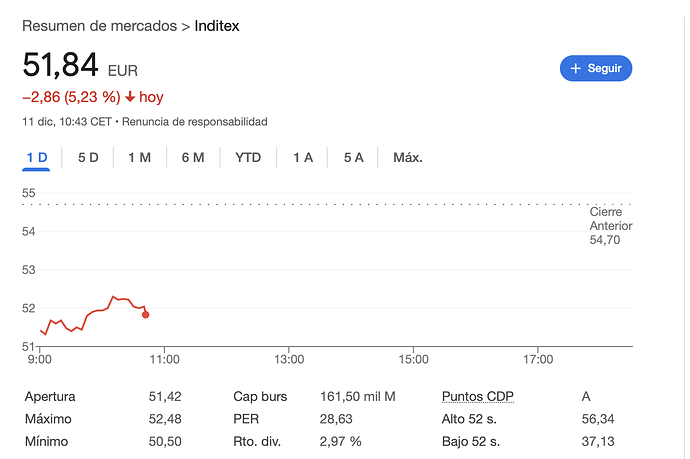The image size is (690, 459).
Task: Show the 1 A yearly chart
Action: tap(303, 158)
